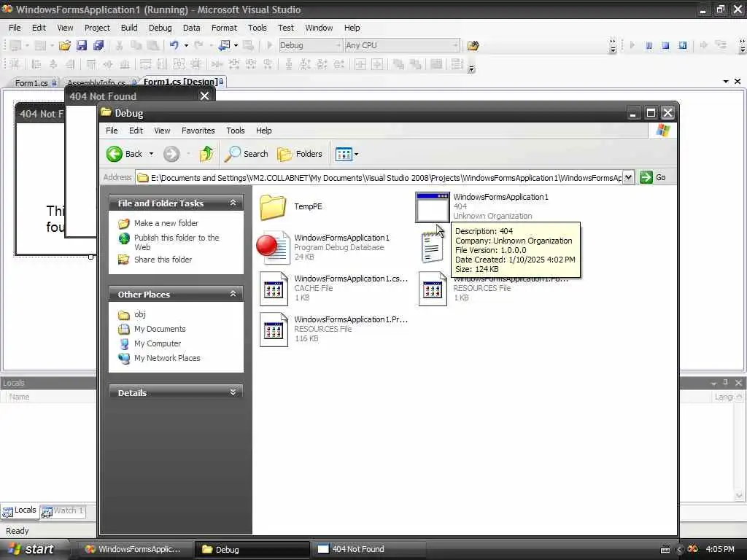Select the 116 KB RESOURCES file icon
This screenshot has width=747, height=560.
(x=274, y=330)
